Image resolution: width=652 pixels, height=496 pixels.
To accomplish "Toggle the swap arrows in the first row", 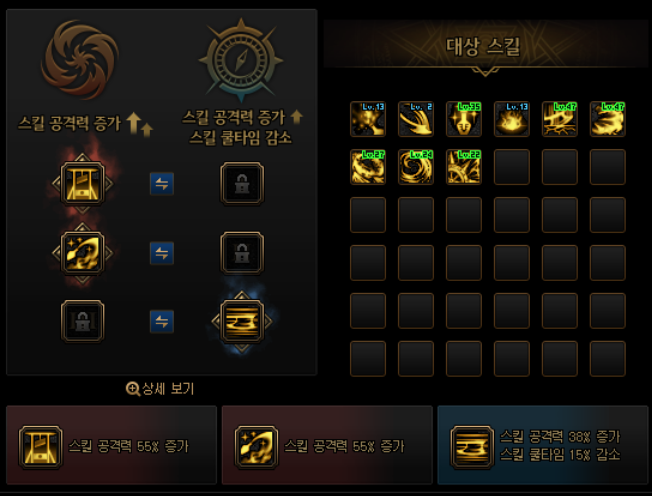I will point(162,184).
